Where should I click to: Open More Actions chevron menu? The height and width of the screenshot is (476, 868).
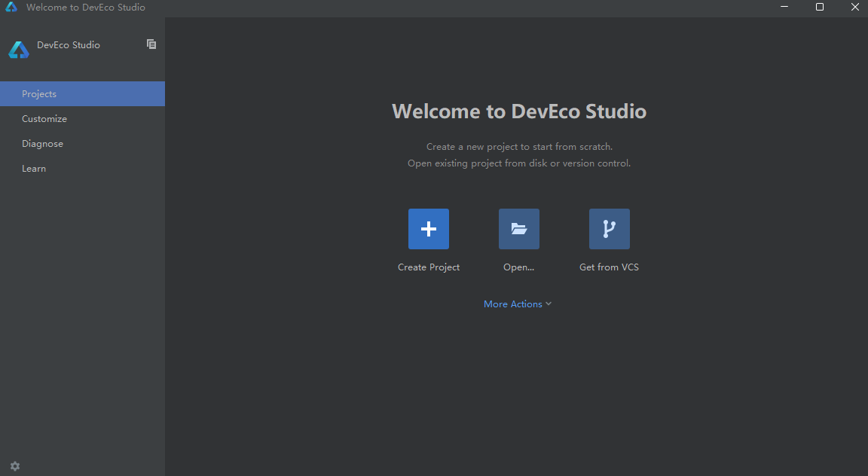coord(549,304)
